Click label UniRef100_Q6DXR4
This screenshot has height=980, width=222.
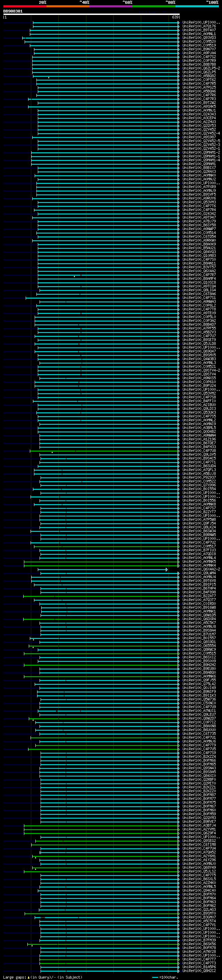click(x=199, y=619)
